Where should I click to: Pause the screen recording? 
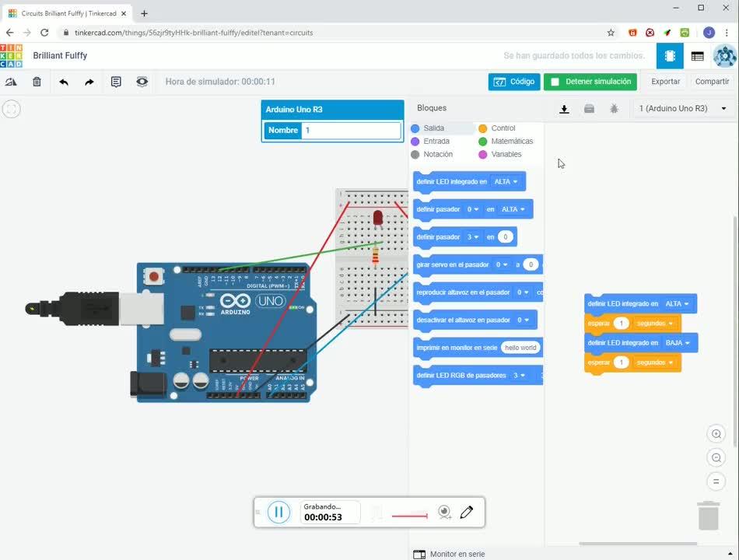[x=278, y=512]
